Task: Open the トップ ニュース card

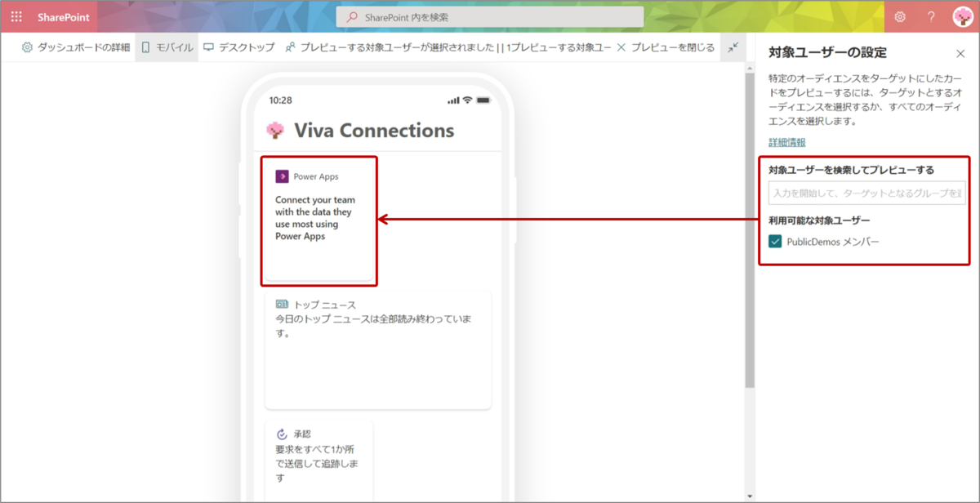Action: coord(378,349)
